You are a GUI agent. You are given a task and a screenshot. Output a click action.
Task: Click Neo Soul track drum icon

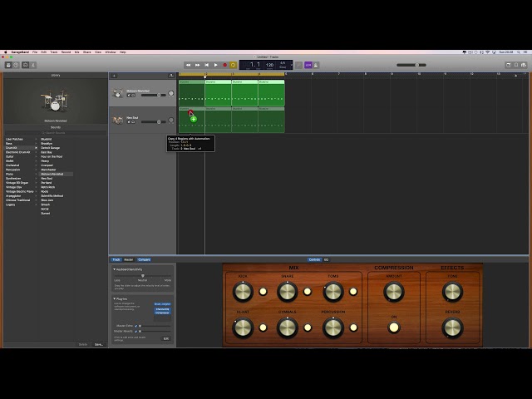[x=118, y=120]
